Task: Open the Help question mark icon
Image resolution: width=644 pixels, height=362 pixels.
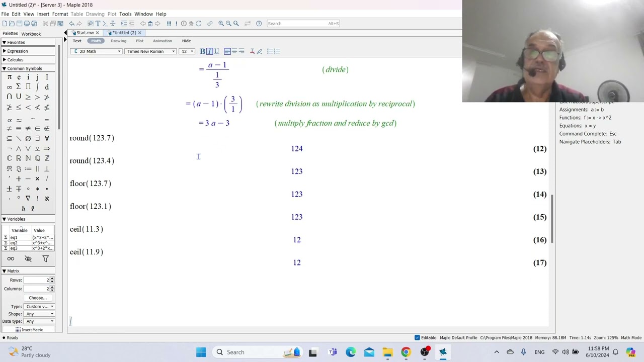Action: click(x=259, y=23)
